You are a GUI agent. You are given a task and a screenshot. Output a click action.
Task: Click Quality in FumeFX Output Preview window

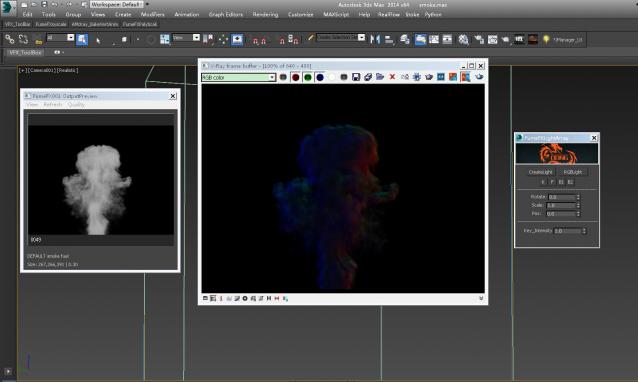[x=76, y=105]
